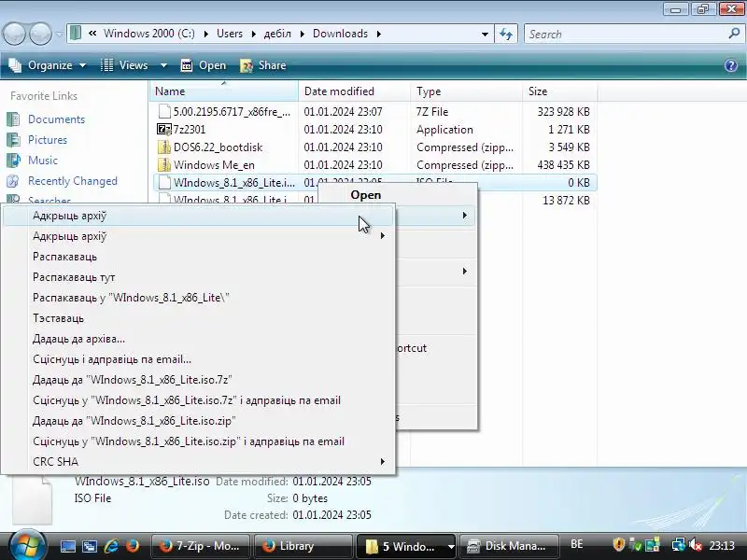Choose Сціснуць у iso.7z і адправіць па email
This screenshot has width=747, height=560.
pos(186,400)
